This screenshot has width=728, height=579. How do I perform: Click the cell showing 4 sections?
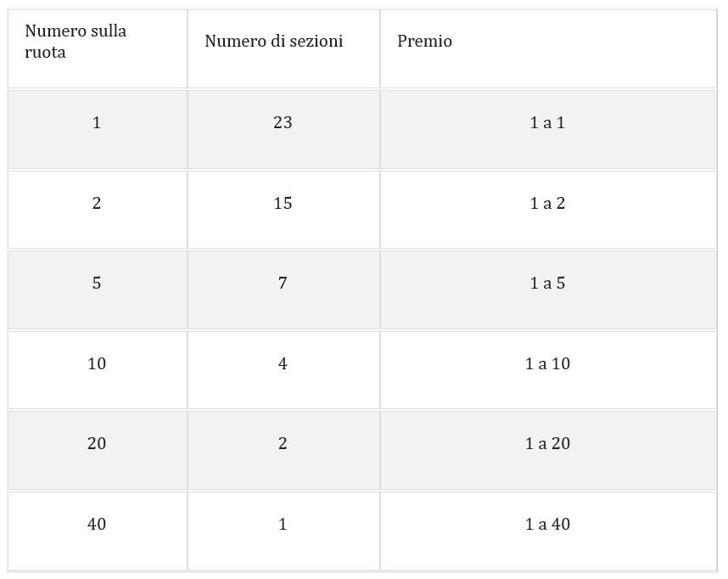pos(283,364)
